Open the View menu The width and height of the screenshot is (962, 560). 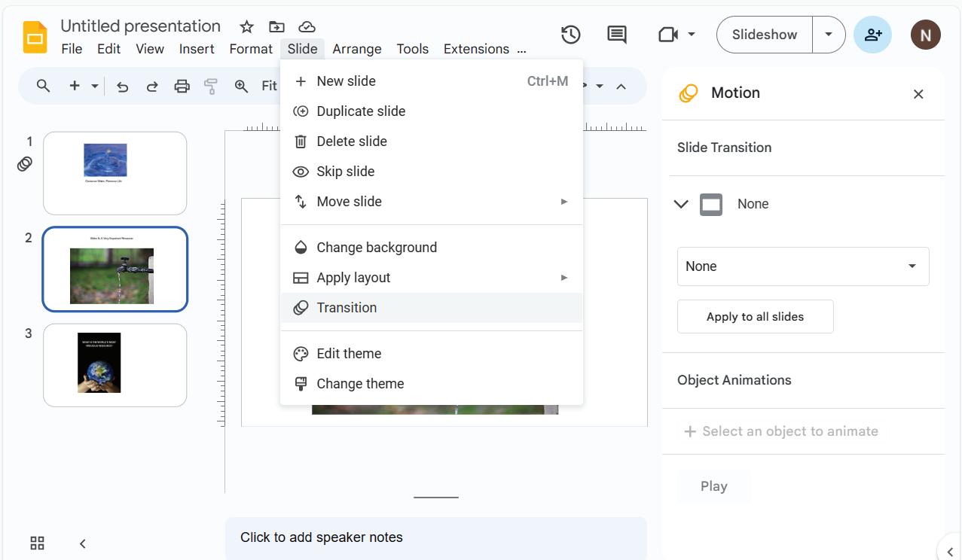point(150,49)
